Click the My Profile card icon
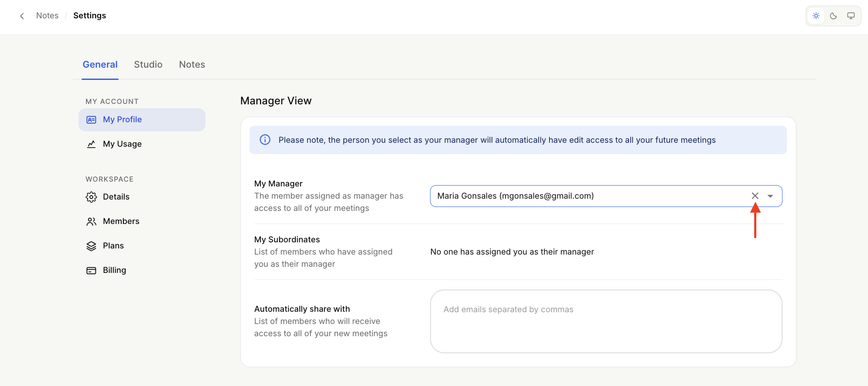 91,120
